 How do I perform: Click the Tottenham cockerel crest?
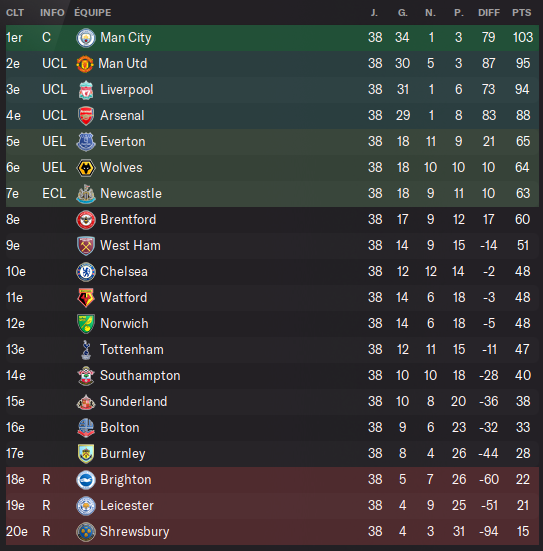[x=86, y=350]
